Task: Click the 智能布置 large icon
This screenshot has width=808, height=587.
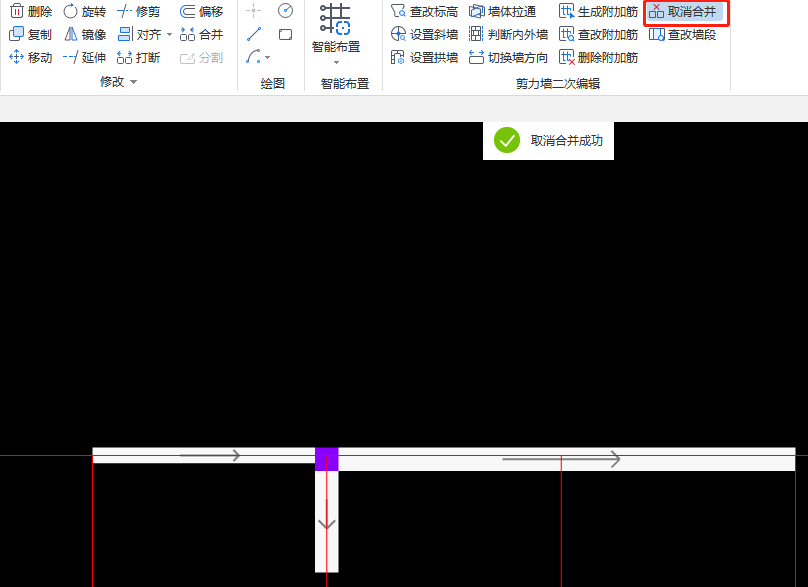Action: click(x=335, y=20)
